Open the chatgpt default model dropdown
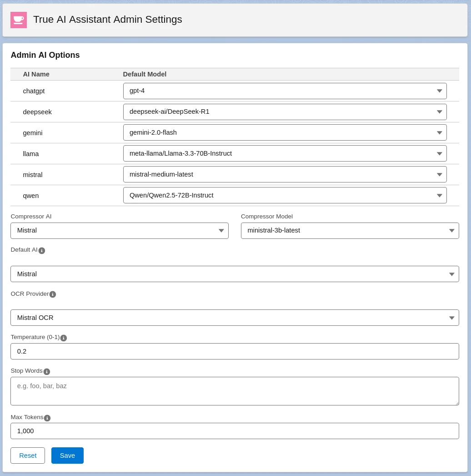Image resolution: width=471 pixels, height=476 pixels. tap(285, 91)
